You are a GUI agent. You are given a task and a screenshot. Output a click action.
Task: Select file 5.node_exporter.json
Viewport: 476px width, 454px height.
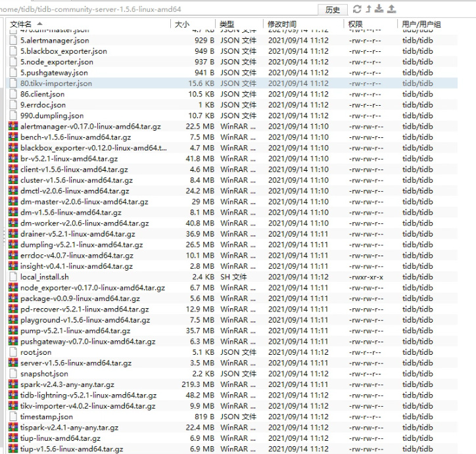pos(57,62)
